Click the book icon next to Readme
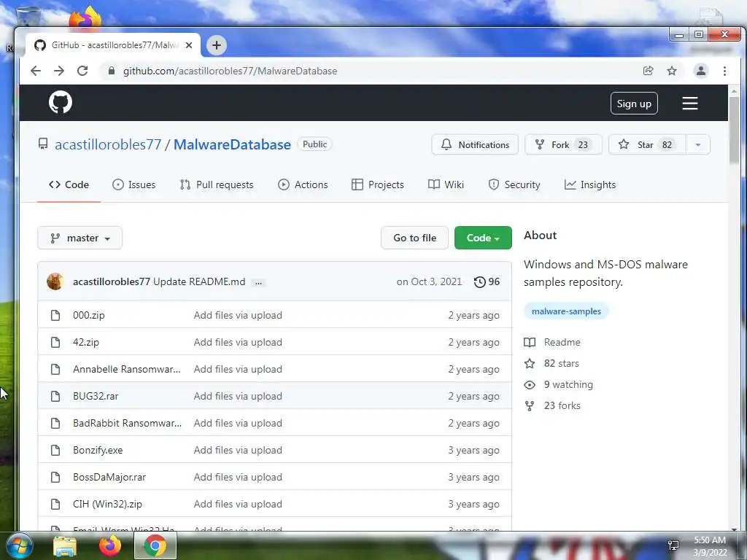The width and height of the screenshot is (747, 560). coord(530,343)
